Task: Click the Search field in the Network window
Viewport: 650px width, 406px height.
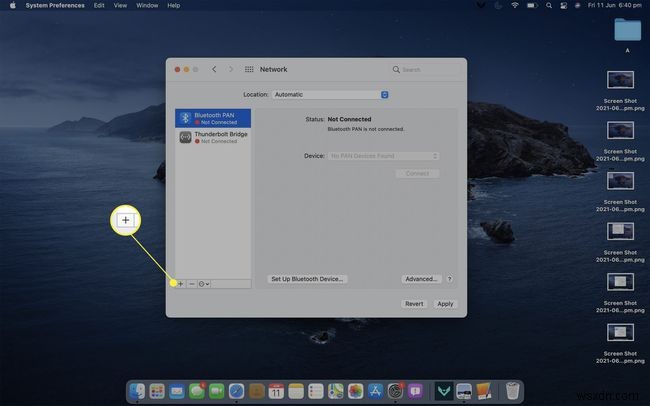Action: 425,70
